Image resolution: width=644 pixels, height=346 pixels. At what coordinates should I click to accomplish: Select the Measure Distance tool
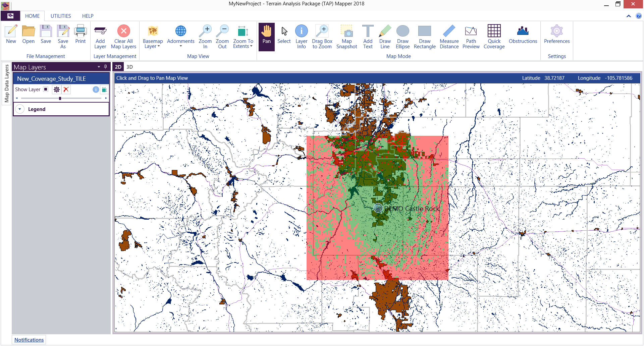coord(449,37)
